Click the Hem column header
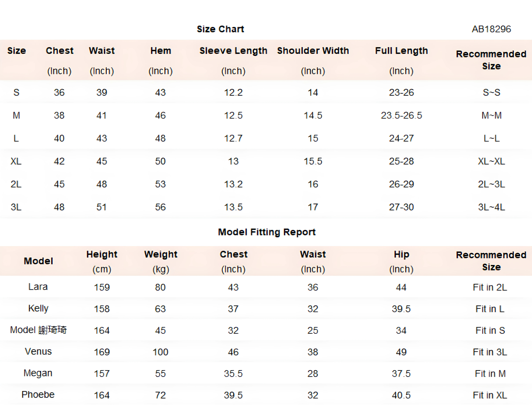532x407 pixels. [160, 51]
